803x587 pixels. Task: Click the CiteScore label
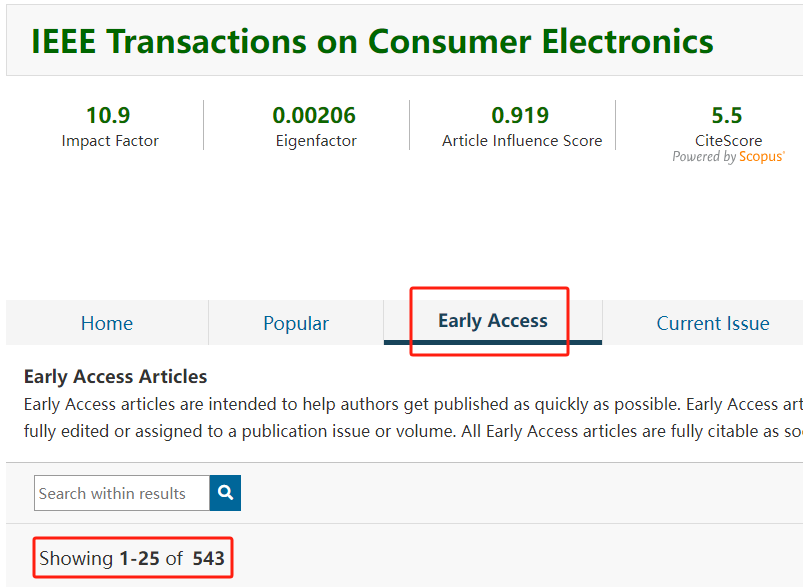728,141
